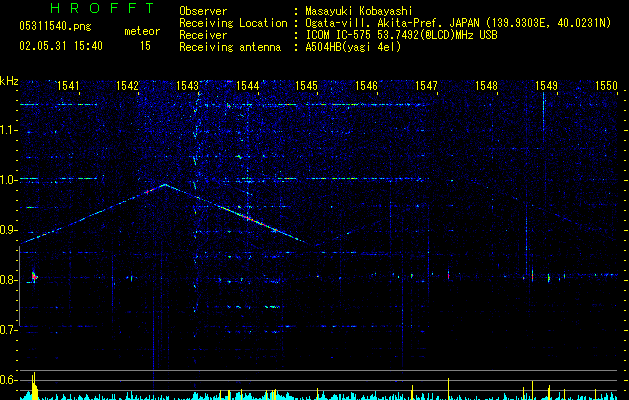Click the HROFFT title text
The height and width of the screenshot is (400, 629).
[103, 8]
